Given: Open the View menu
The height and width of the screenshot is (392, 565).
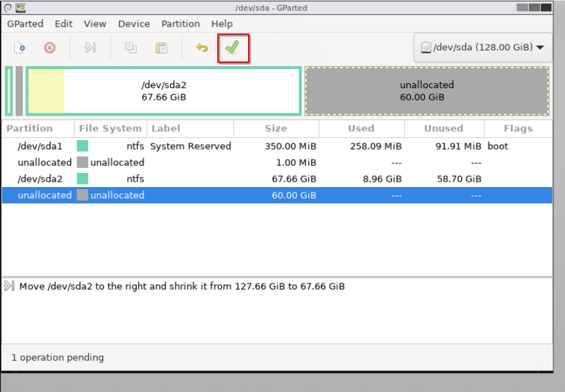Looking at the screenshot, I should click(95, 23).
